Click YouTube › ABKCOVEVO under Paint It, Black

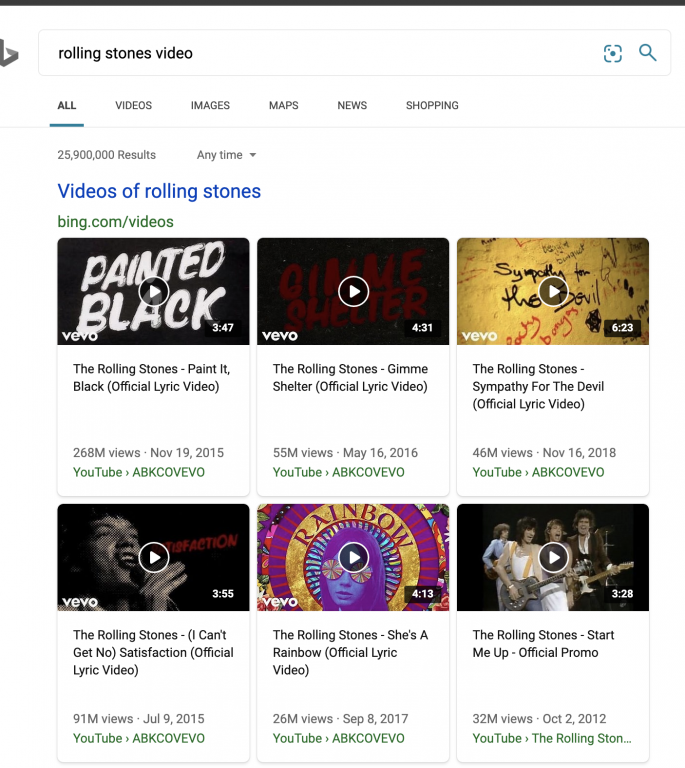pyautogui.click(x=139, y=472)
